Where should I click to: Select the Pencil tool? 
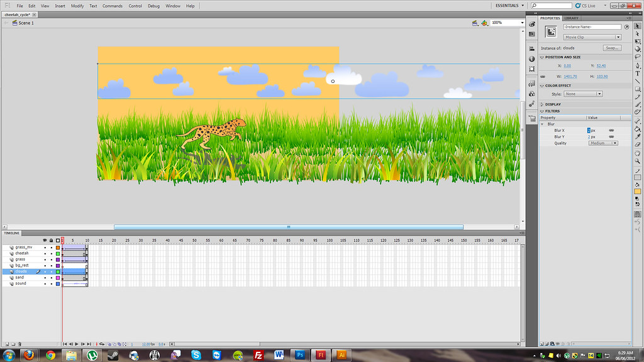[638, 97]
